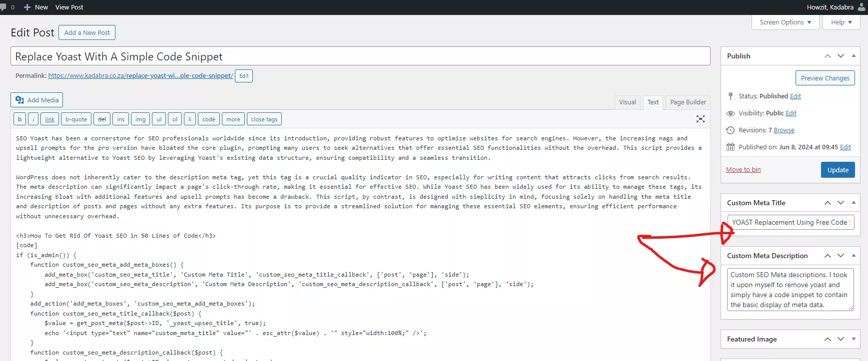Click the link quicktag button
The height and width of the screenshot is (361, 868).
(x=50, y=119)
